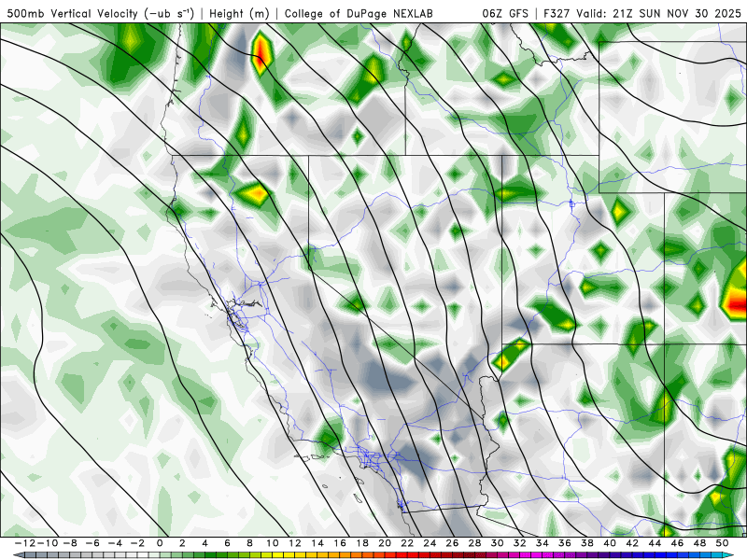
Task: Click the '-4' color scale label
Action: pyautogui.click(x=115, y=543)
